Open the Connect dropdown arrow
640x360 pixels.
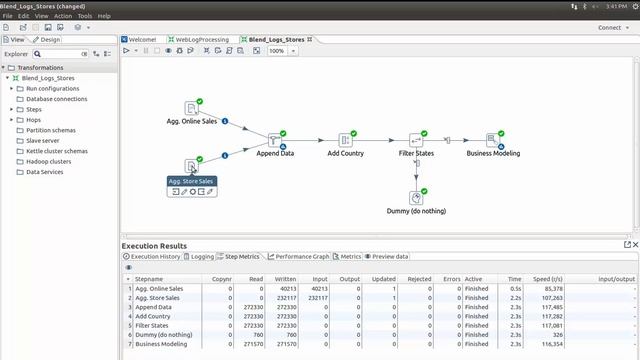(x=627, y=28)
